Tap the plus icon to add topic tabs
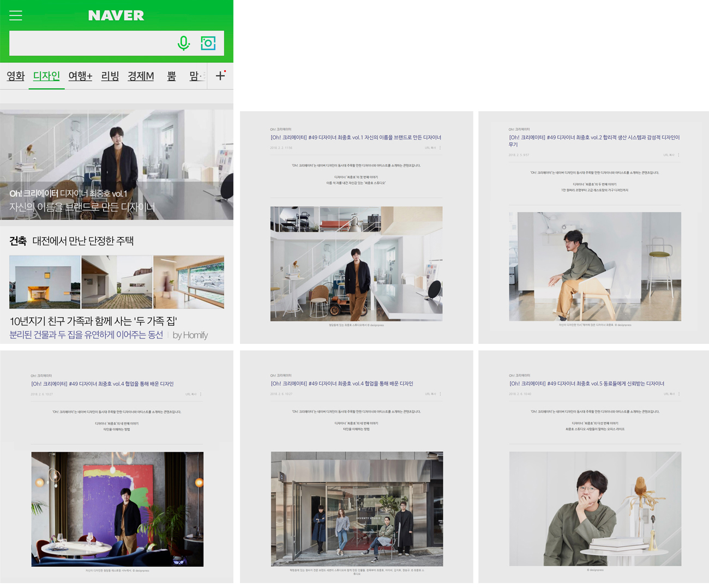 [x=220, y=76]
